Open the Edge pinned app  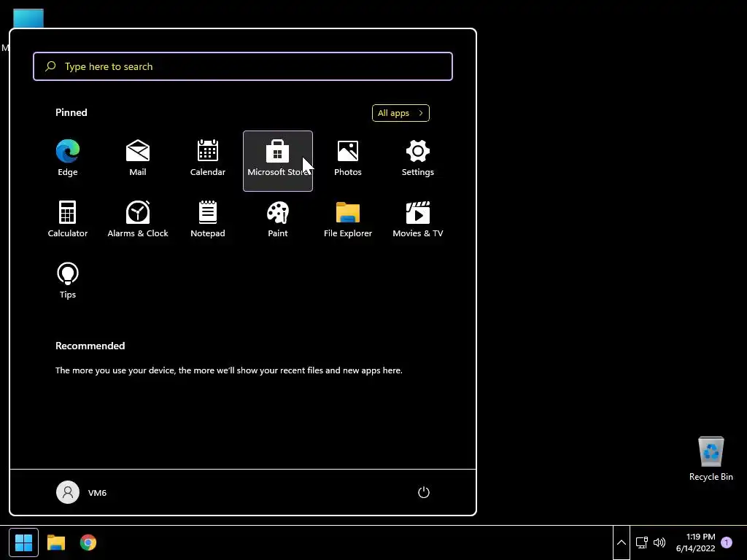(x=68, y=160)
